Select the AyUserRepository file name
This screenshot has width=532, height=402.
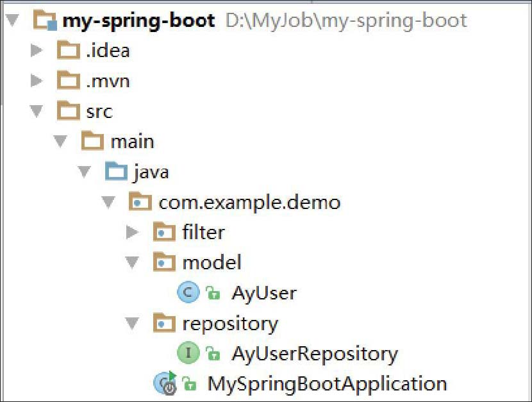(x=315, y=353)
